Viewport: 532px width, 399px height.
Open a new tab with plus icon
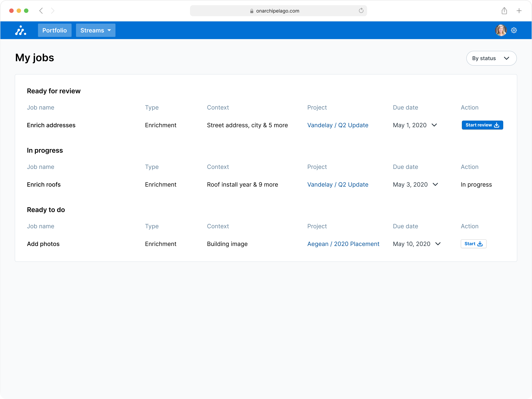pos(519,11)
